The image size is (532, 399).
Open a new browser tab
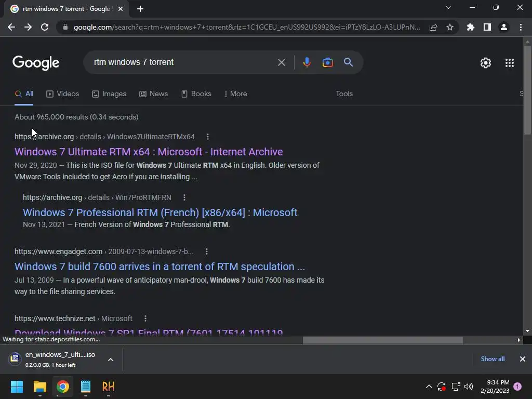point(140,9)
